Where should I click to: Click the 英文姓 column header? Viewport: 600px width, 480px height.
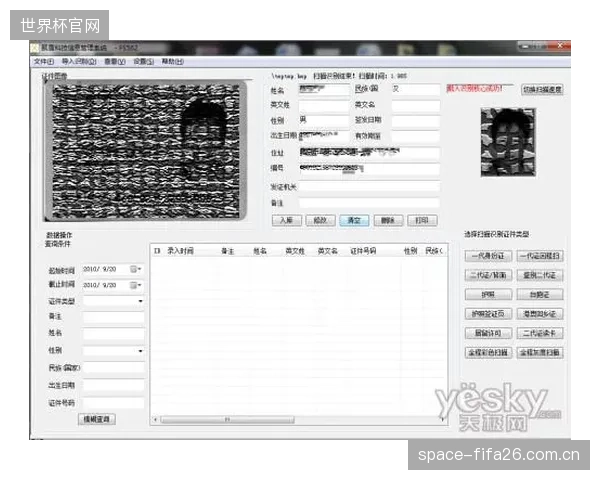click(295, 251)
